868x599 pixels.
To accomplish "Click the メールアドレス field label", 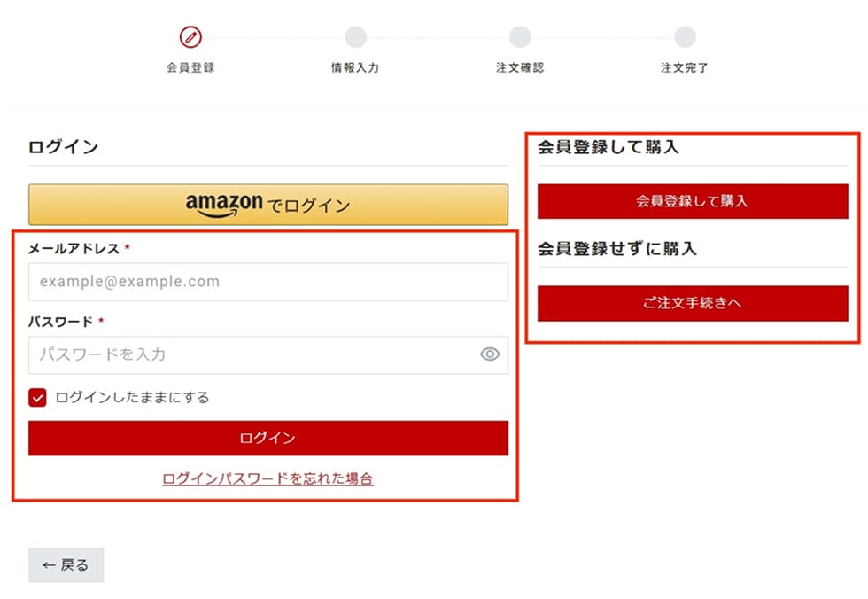I will (x=74, y=249).
